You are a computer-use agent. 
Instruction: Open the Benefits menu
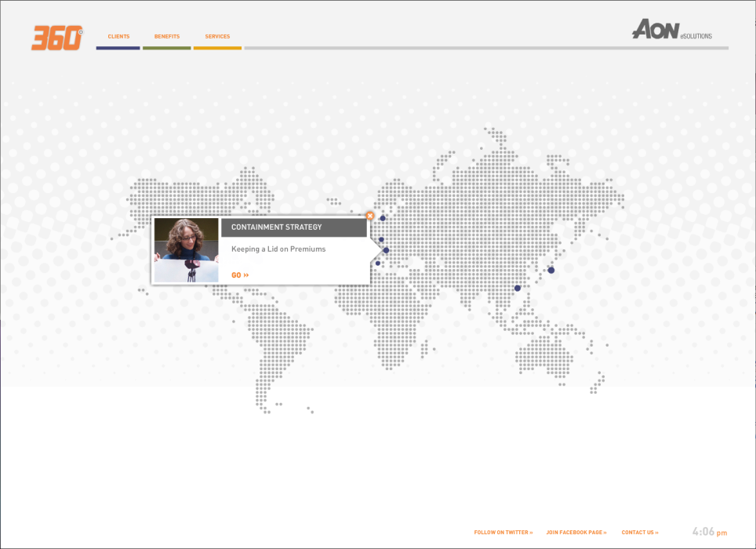[x=167, y=36]
